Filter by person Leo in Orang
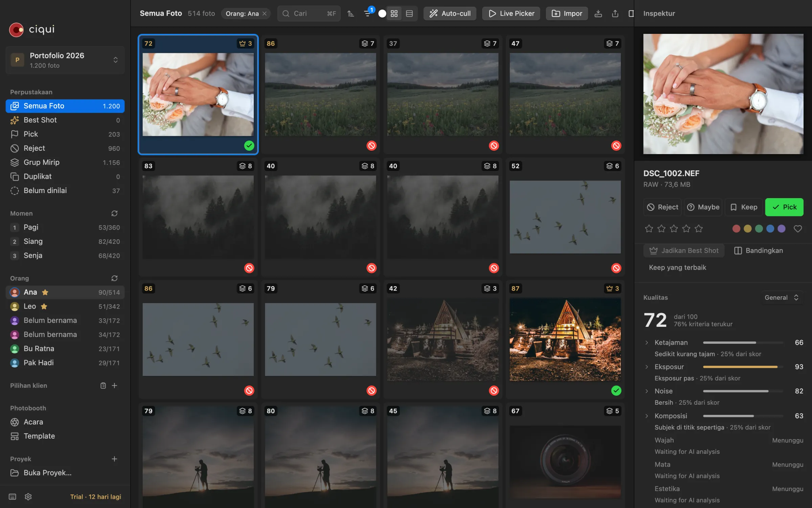Viewport: 812px width, 508px height. click(65, 306)
